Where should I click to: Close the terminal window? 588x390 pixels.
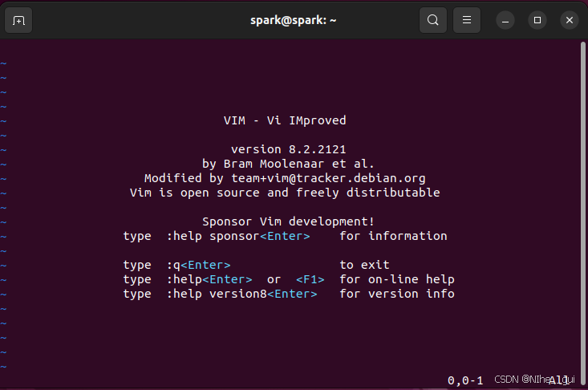pos(570,20)
